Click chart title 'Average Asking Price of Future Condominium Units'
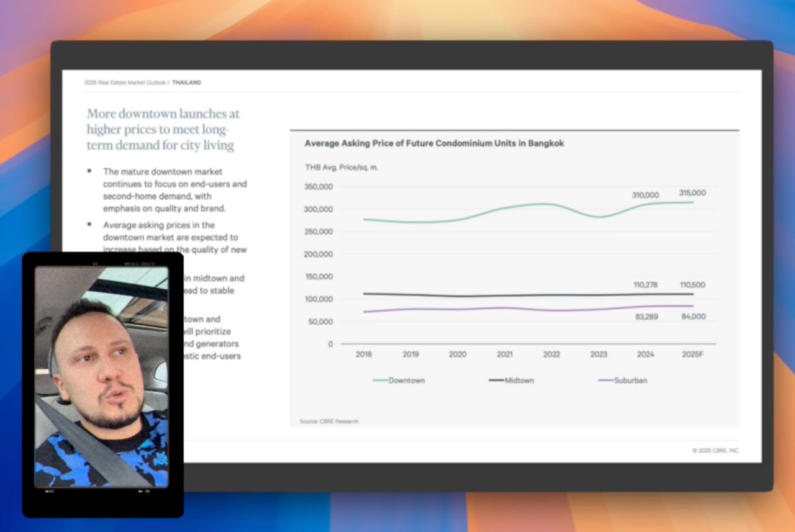795x532 pixels. coord(434,143)
